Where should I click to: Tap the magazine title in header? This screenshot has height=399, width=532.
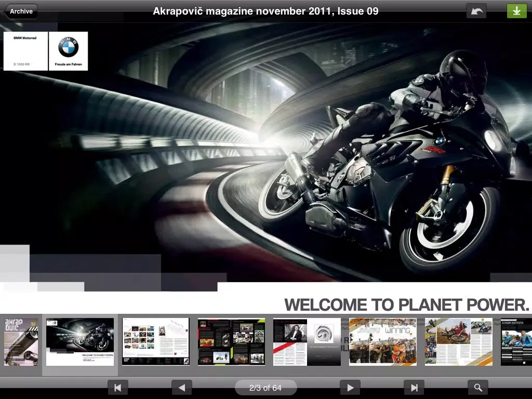click(265, 11)
